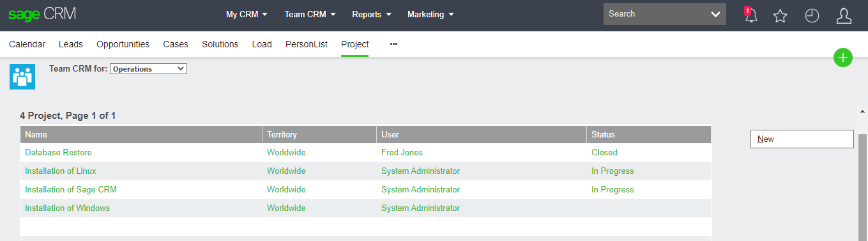
Task: Click the scrollbar up arrow
Action: click(x=862, y=111)
